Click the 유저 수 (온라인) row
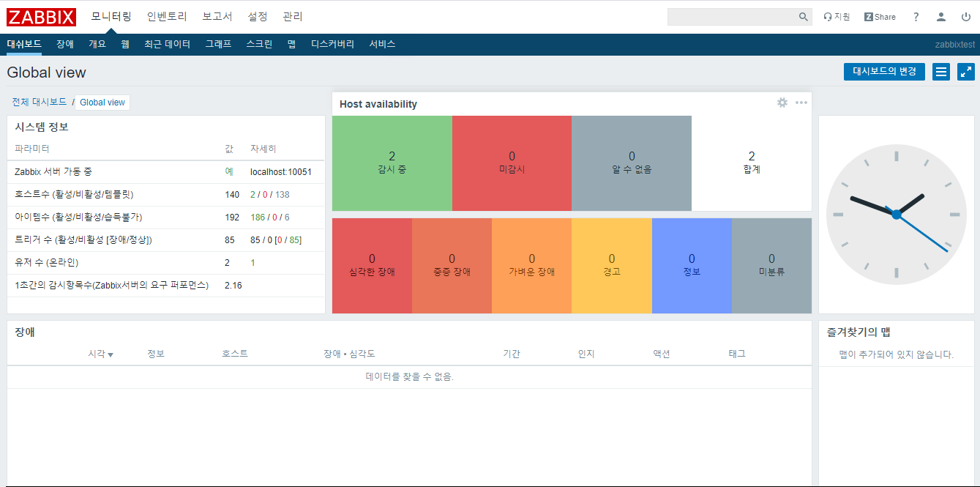This screenshot has height=487, width=980. (x=166, y=263)
